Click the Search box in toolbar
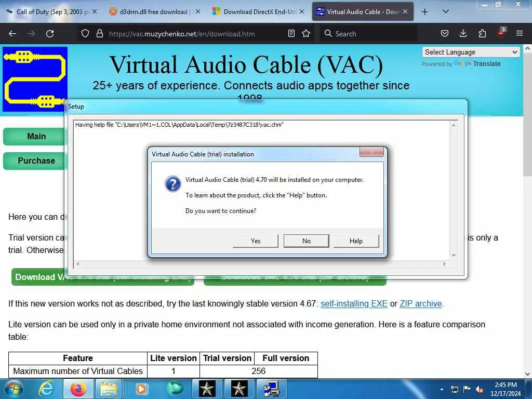The height and width of the screenshot is (399, 532). [368, 34]
